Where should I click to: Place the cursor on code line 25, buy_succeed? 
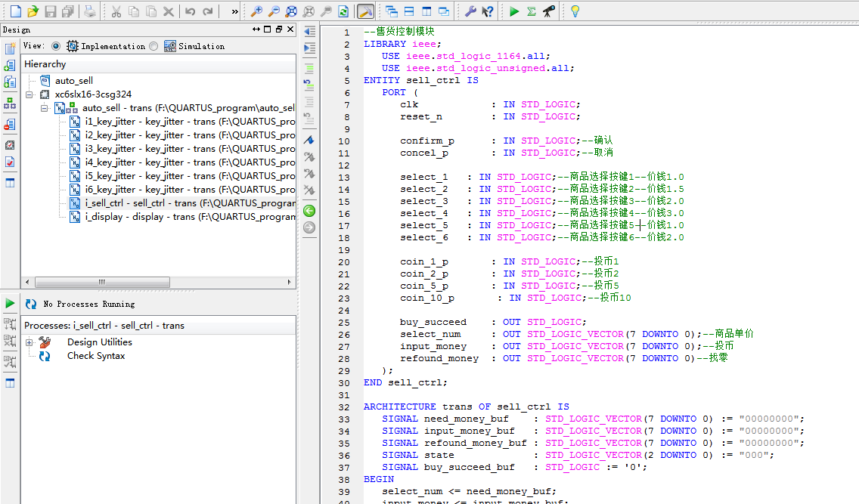pyautogui.click(x=433, y=322)
